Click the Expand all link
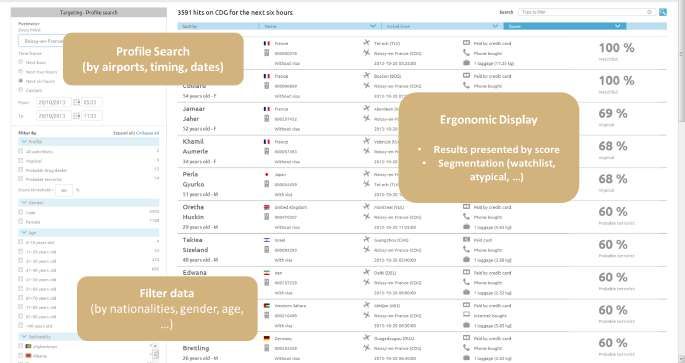Screen dimensions: 685x363 tap(124, 133)
